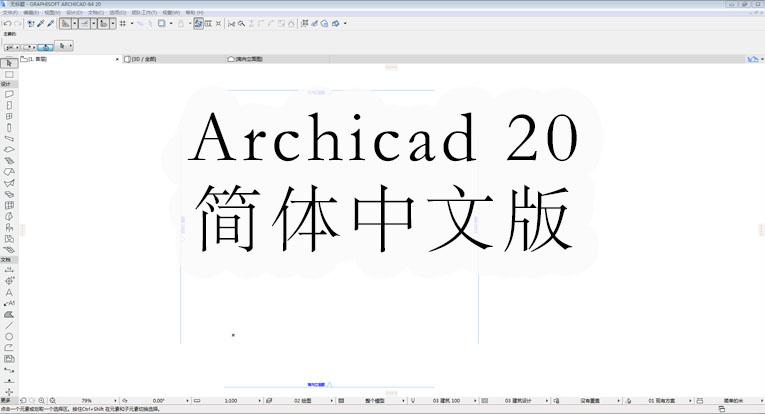Select the Arrow tool in the toolbox

click(x=9, y=63)
